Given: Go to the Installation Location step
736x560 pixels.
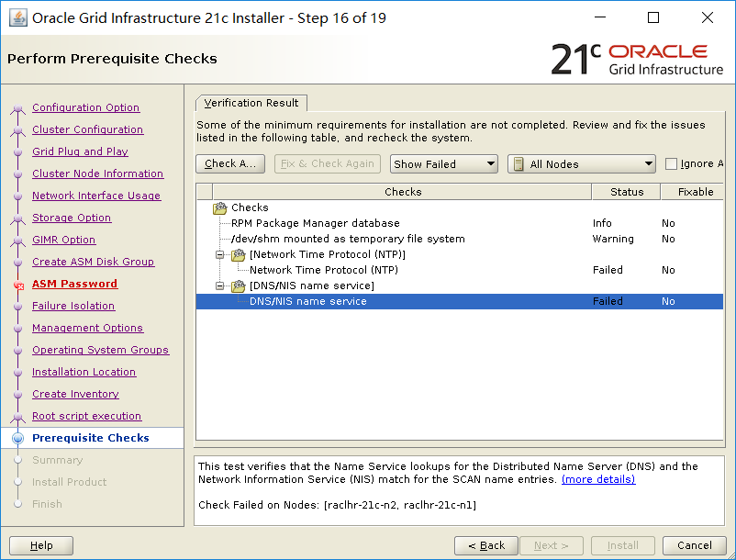Looking at the screenshot, I should pos(84,372).
